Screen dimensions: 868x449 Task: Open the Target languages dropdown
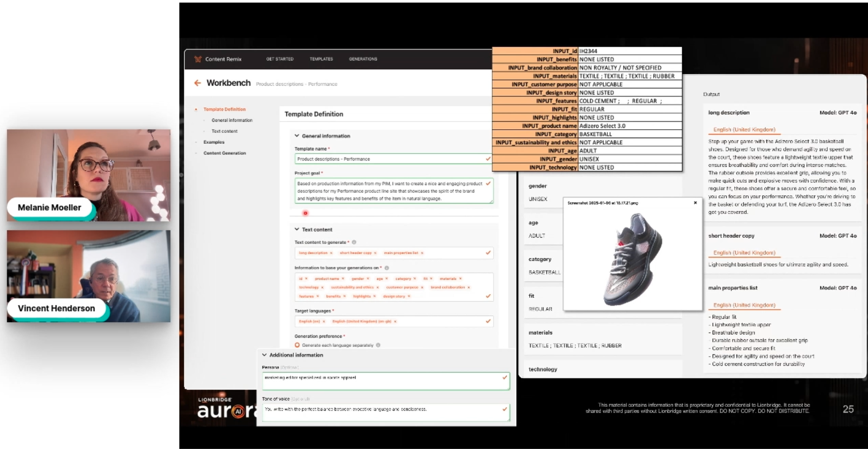tap(394, 322)
